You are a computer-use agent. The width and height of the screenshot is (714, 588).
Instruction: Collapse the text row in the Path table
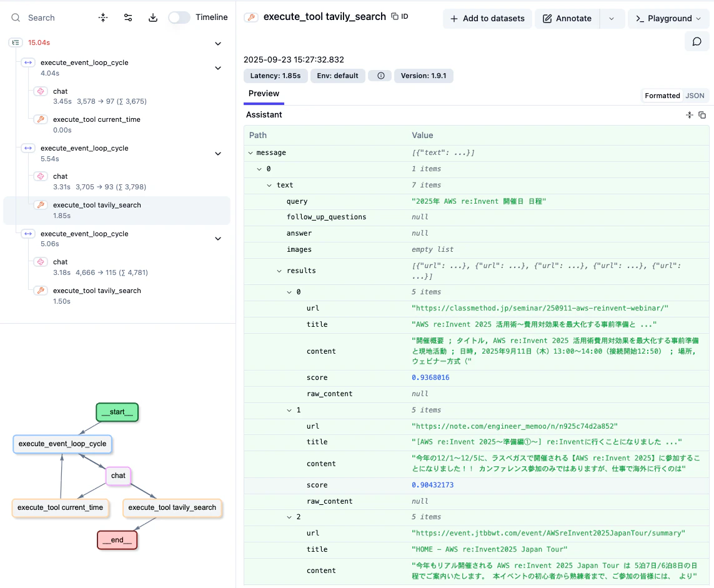point(269,186)
